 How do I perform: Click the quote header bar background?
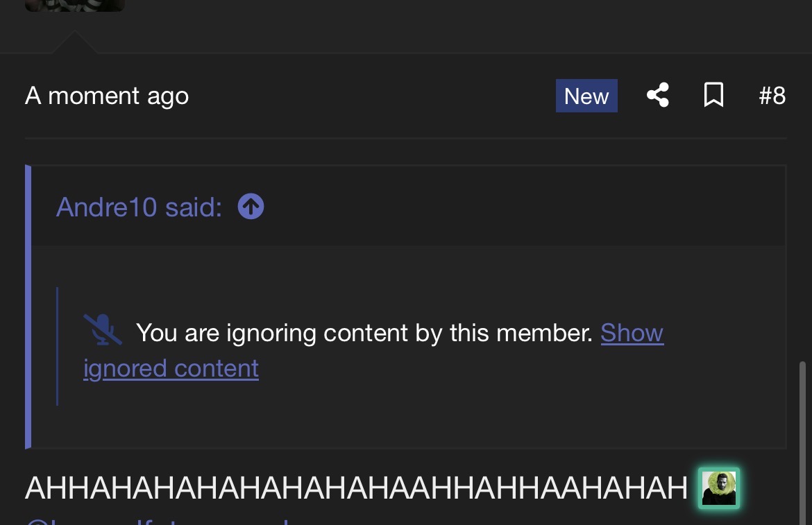tap(409, 206)
